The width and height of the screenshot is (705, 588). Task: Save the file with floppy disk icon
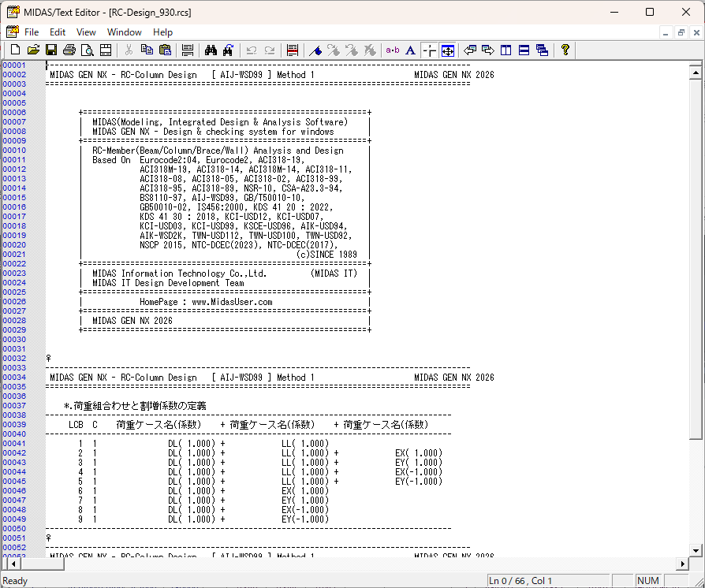click(x=51, y=50)
